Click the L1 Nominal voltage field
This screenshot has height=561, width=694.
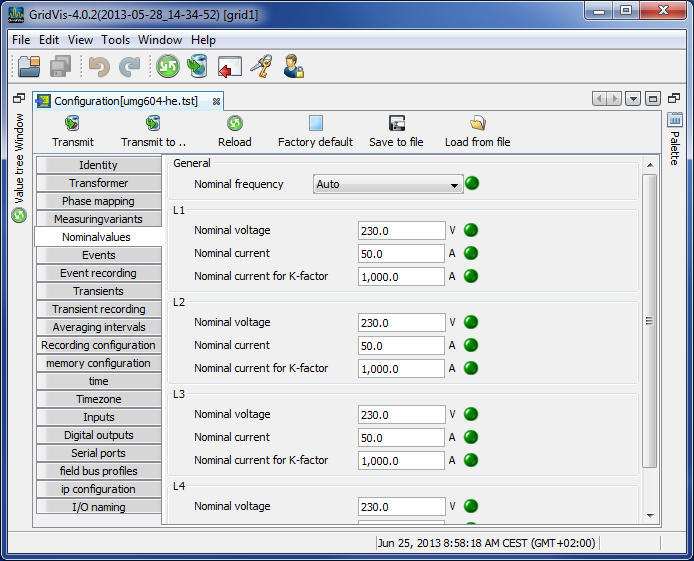(401, 231)
